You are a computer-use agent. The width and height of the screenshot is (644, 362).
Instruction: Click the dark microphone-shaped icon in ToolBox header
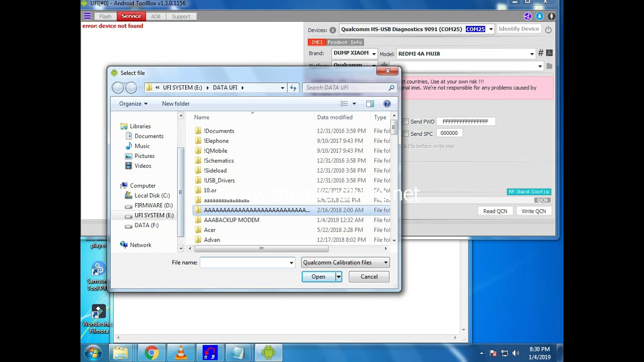pos(551,16)
